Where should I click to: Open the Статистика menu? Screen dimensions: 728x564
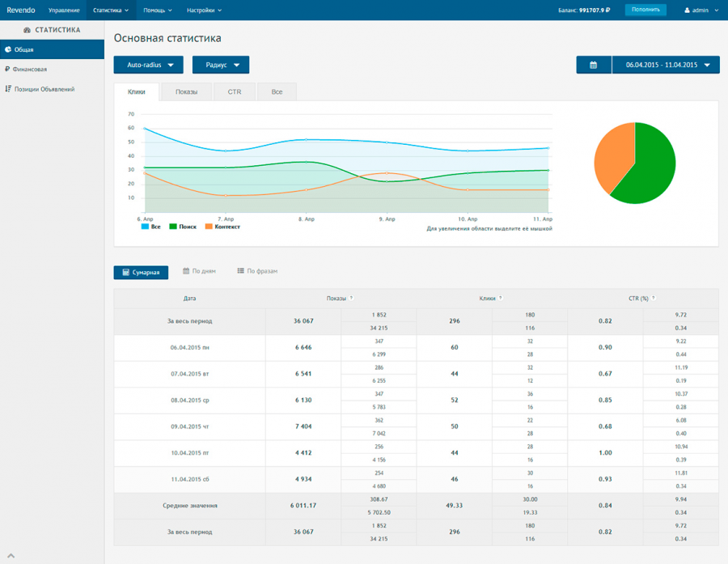tap(111, 11)
